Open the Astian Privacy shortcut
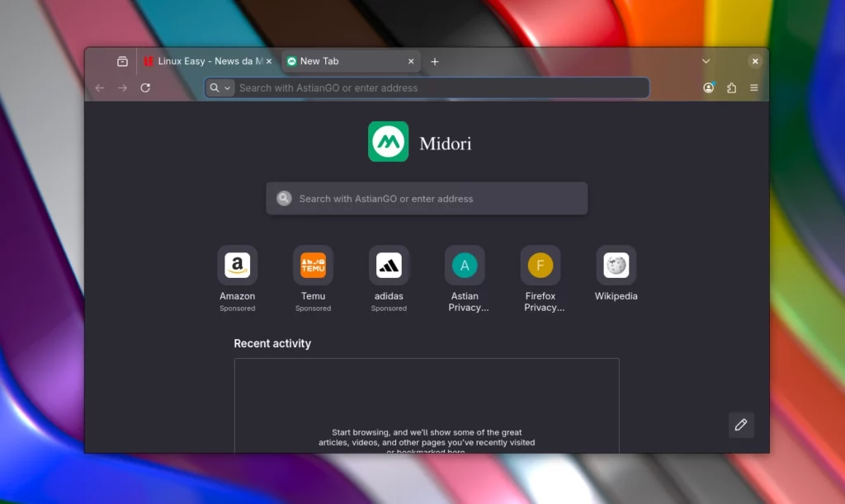The width and height of the screenshot is (845, 504). point(465,266)
